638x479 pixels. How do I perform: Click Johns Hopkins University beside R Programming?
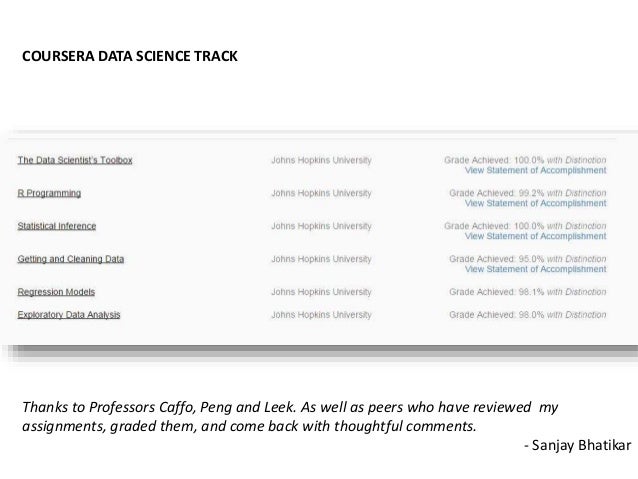tap(321, 193)
